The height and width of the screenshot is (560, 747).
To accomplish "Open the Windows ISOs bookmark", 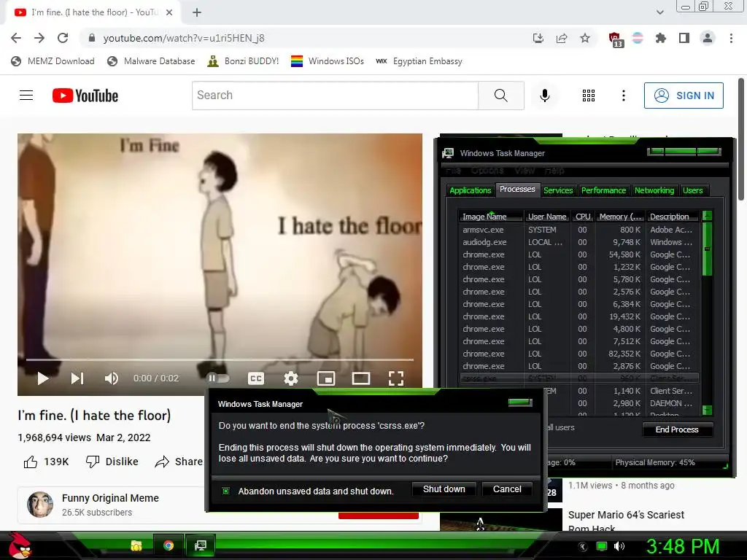I will pyautogui.click(x=328, y=61).
